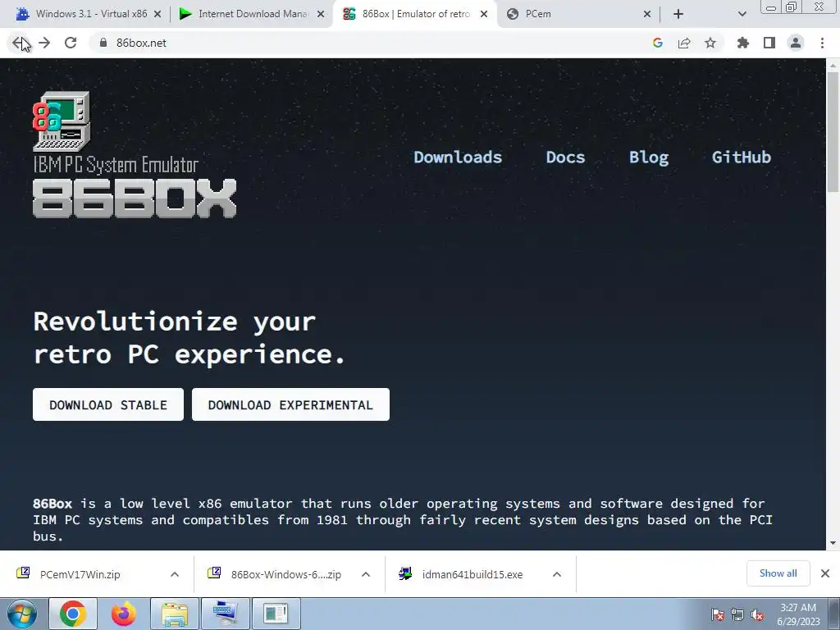This screenshot has width=840, height=630.
Task: Reload the 86box.net page
Action: (x=71, y=43)
